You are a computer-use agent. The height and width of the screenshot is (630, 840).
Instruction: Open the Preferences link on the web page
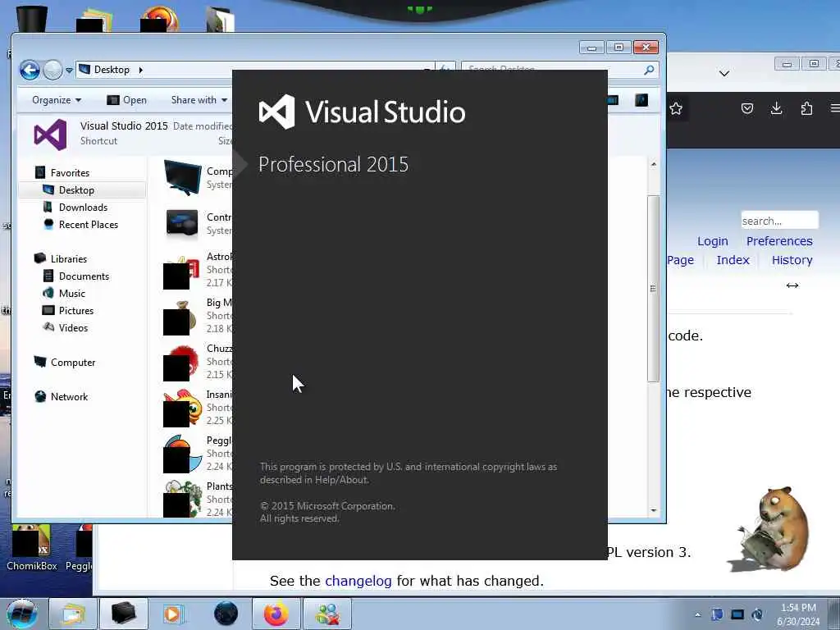(779, 241)
